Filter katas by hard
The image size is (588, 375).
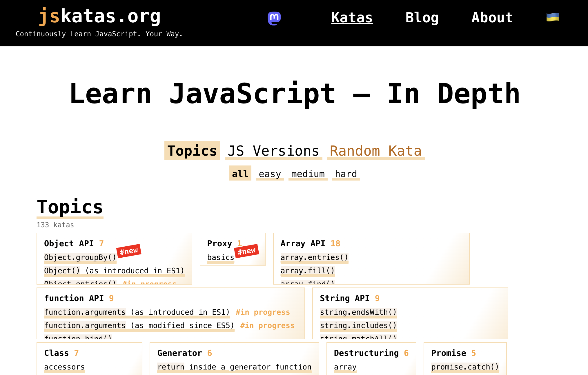[x=346, y=174]
